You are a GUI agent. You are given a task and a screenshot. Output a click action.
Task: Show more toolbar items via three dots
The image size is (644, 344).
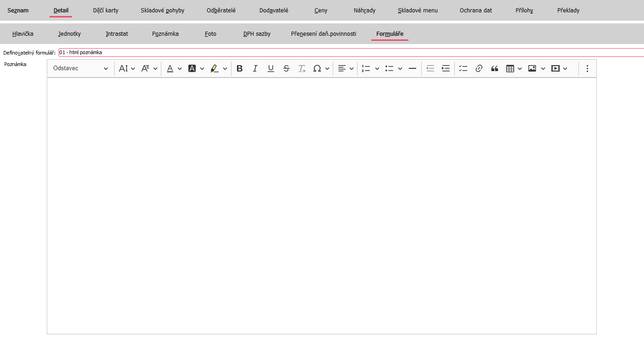tap(587, 68)
